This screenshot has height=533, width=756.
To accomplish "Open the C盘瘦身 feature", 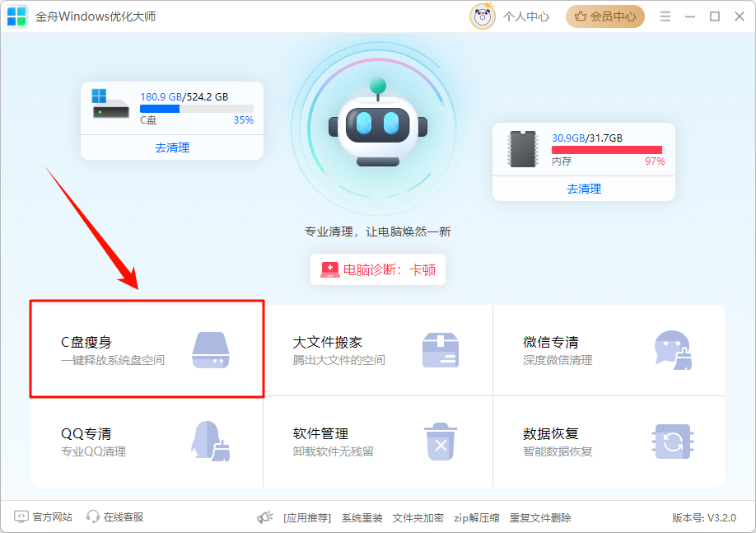I will (147, 350).
